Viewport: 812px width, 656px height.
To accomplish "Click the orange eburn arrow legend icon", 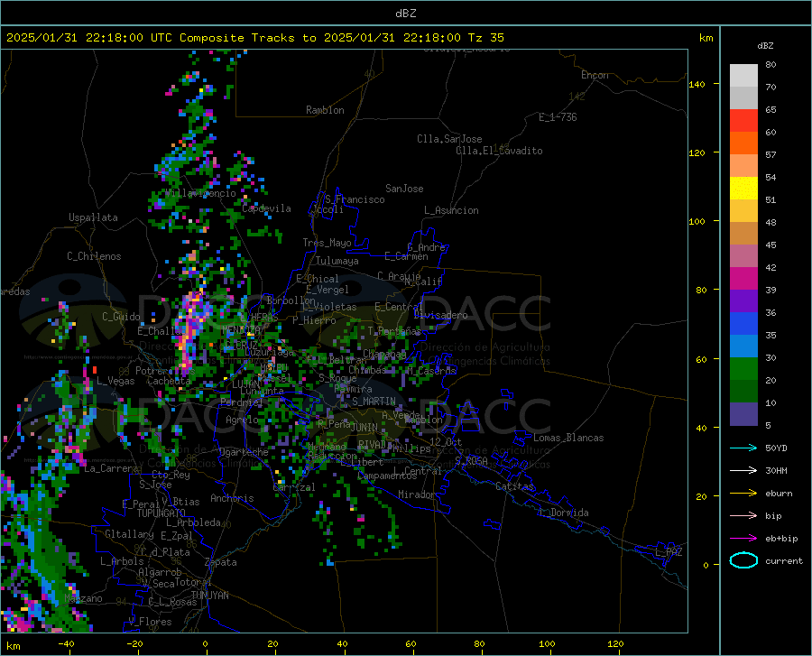I will (x=743, y=493).
